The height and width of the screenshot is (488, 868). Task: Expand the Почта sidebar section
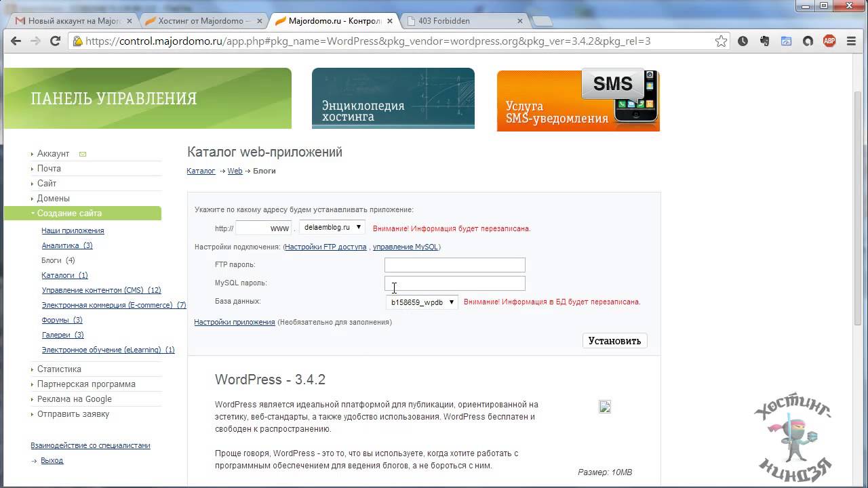coord(49,169)
